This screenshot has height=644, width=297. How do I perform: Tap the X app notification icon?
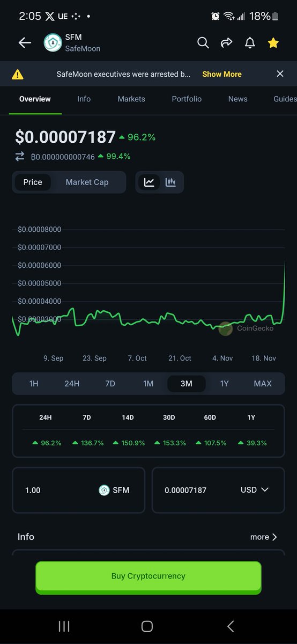click(x=50, y=16)
